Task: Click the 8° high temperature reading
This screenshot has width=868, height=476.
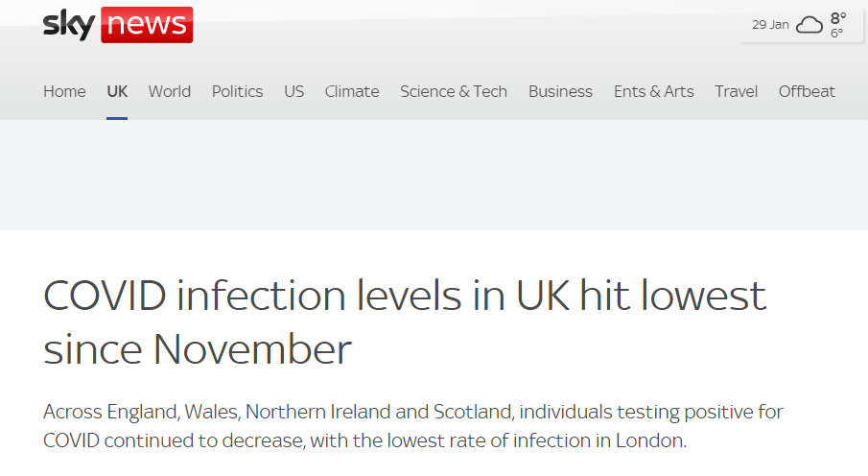Action: coord(838,18)
